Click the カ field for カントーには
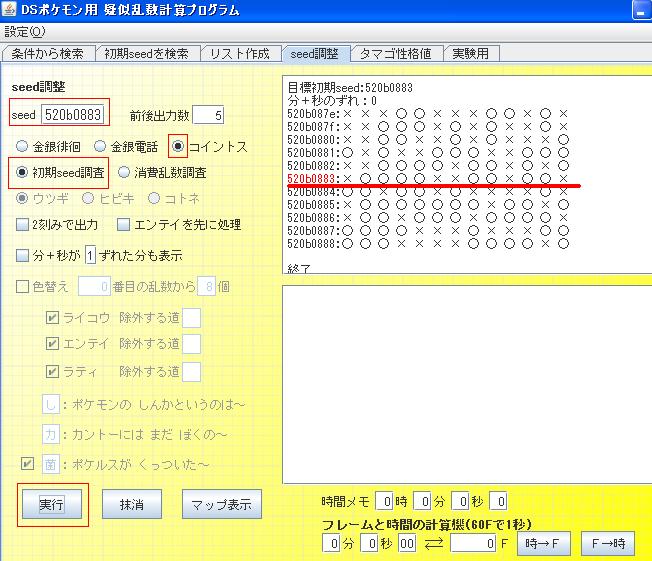Image resolution: width=652 pixels, height=561 pixels. coord(51,434)
